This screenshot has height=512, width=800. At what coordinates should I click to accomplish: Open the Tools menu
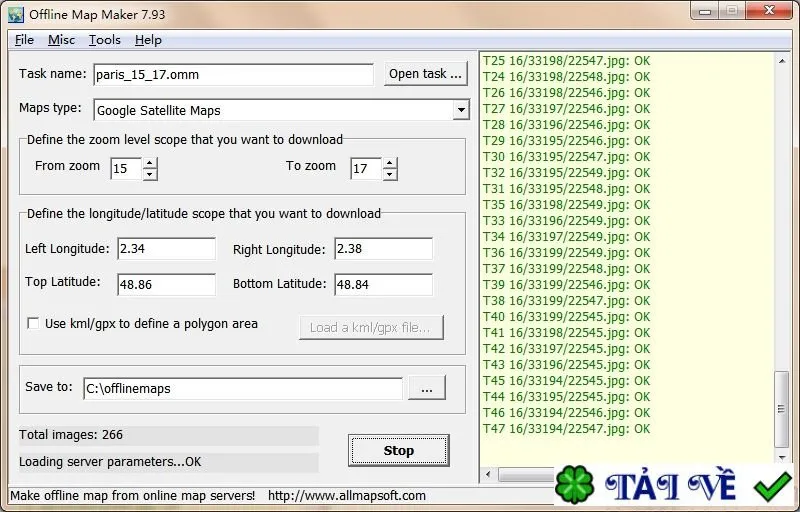point(105,40)
